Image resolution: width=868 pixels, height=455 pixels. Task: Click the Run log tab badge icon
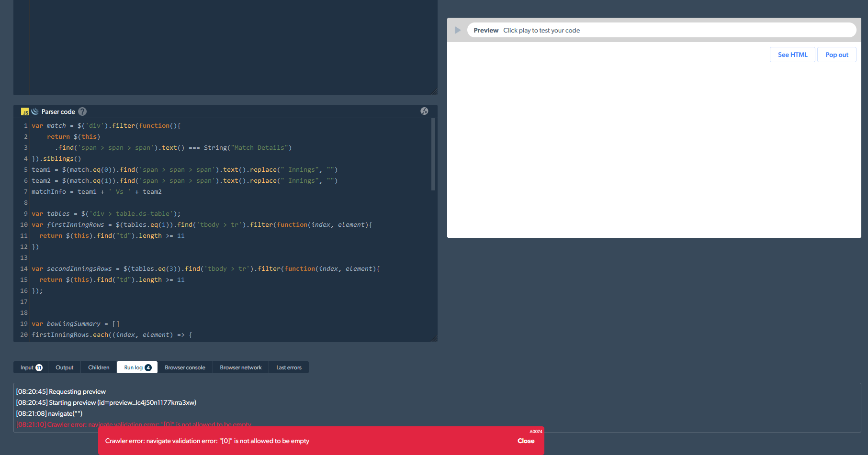tap(148, 367)
